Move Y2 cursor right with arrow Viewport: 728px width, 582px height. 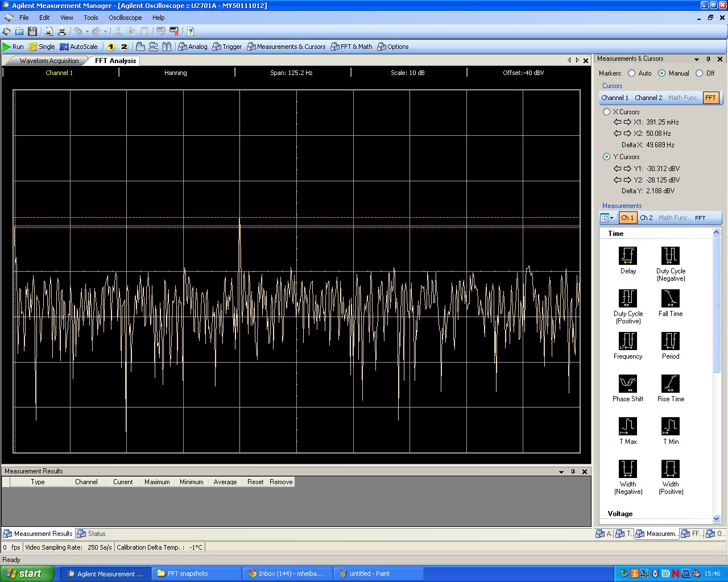[627, 180]
